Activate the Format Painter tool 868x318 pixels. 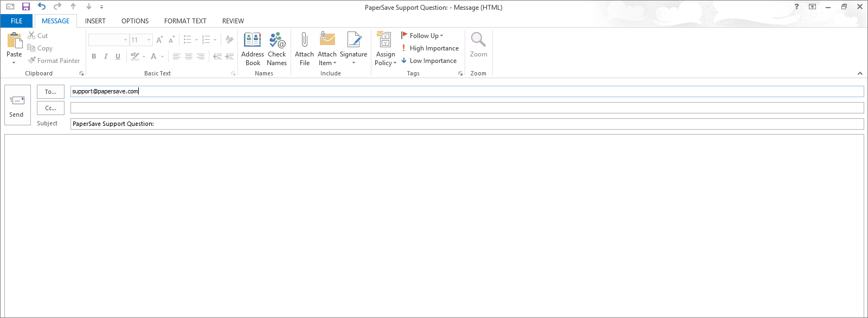click(x=54, y=61)
